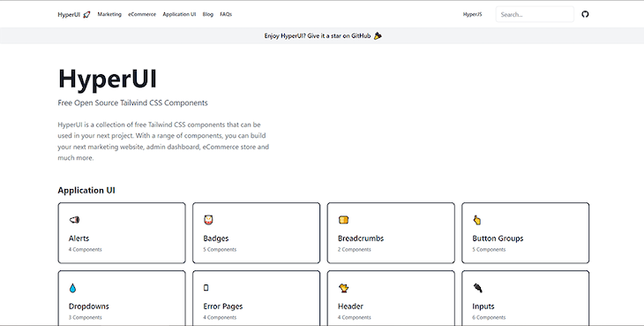Click the Button Groups pointing hand icon
Viewport: 644px width, 326px height.
click(477, 220)
